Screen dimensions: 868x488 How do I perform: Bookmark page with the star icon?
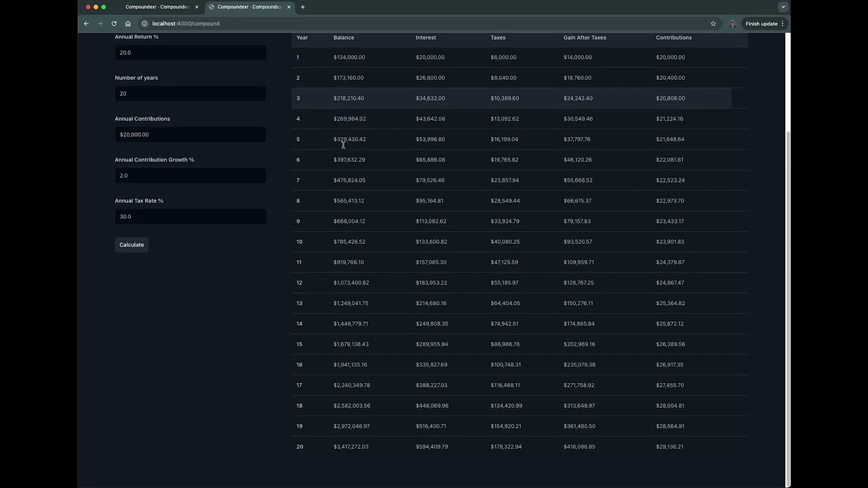click(713, 24)
